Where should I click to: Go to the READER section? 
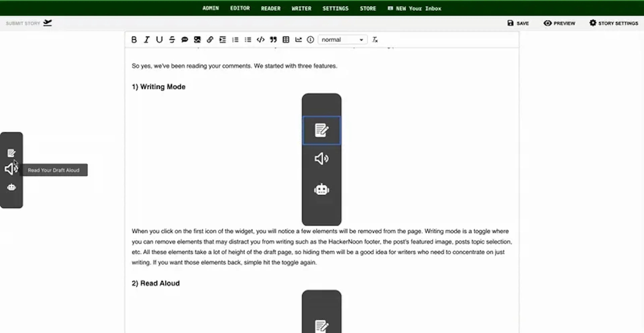(271, 8)
